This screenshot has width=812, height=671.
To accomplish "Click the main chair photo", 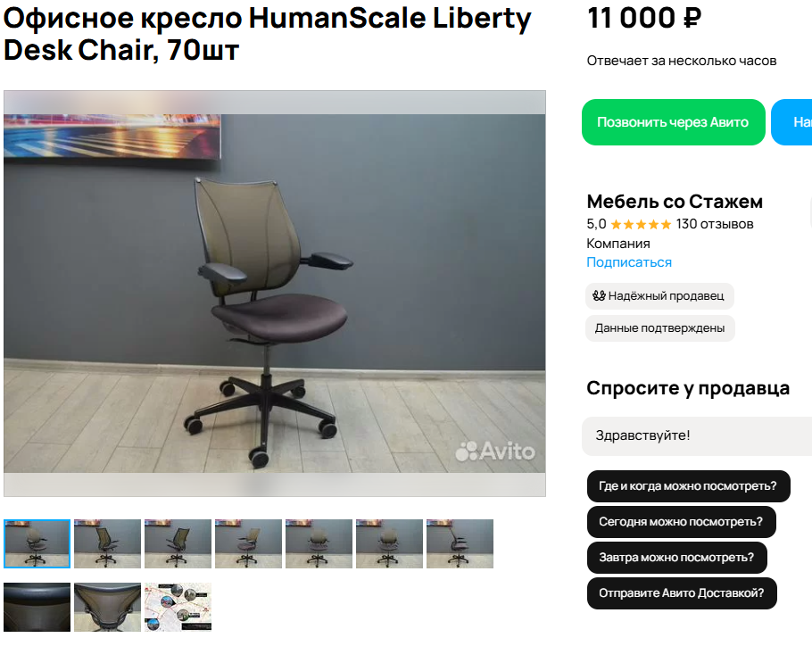I will point(275,294).
